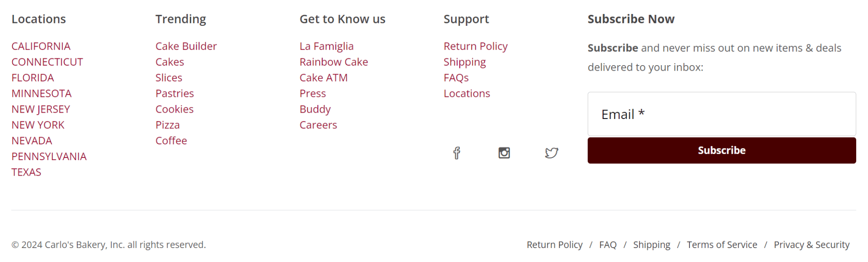This screenshot has height=262, width=868.
Task: Open the Careers page
Action: 318,124
